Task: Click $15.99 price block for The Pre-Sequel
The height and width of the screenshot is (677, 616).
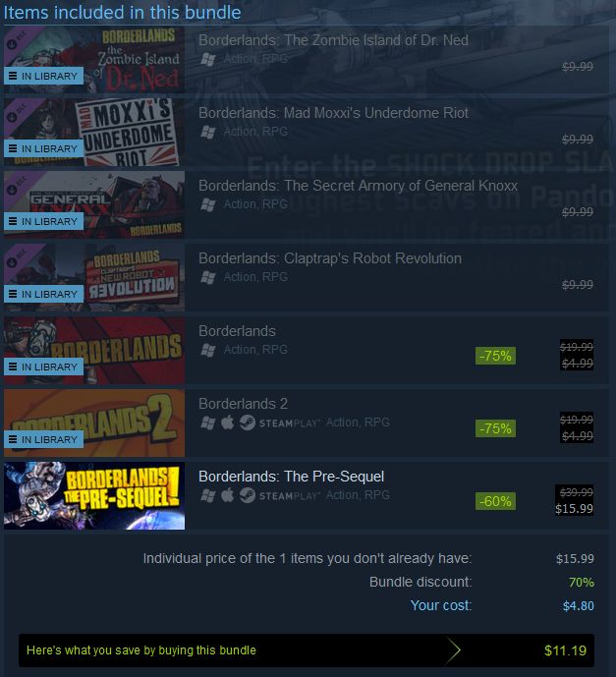Action: coord(574,500)
